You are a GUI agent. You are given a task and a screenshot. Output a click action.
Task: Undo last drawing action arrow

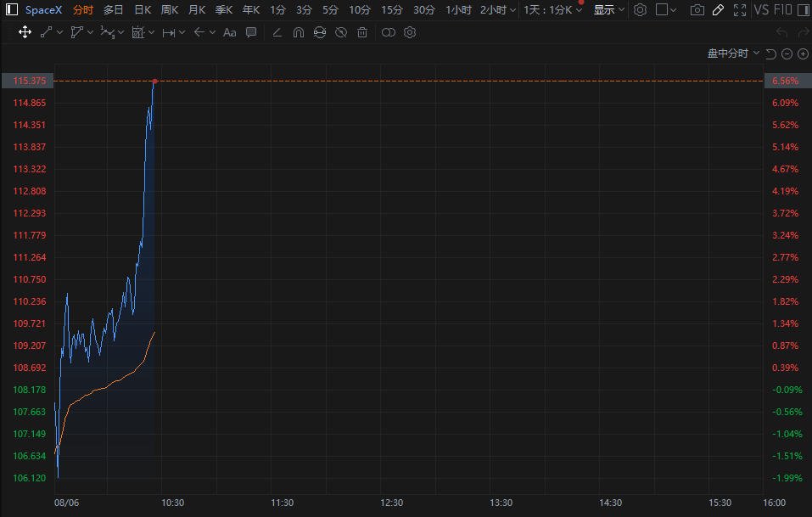781,32
